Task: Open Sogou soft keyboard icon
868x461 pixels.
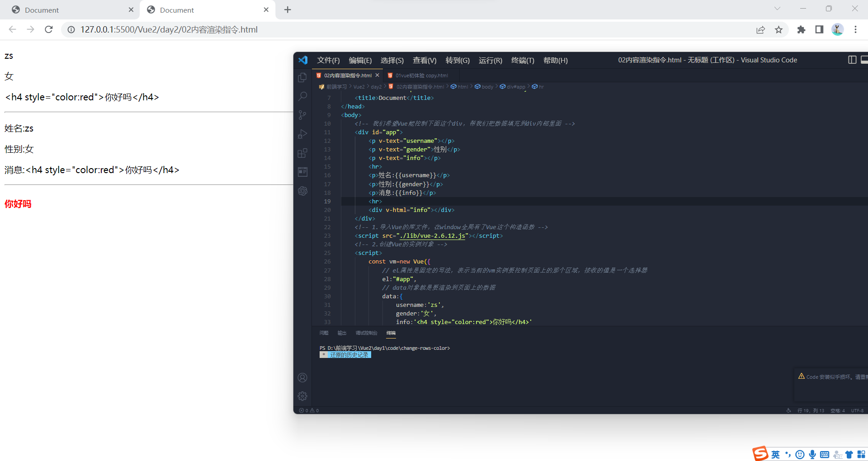Action: click(825, 454)
